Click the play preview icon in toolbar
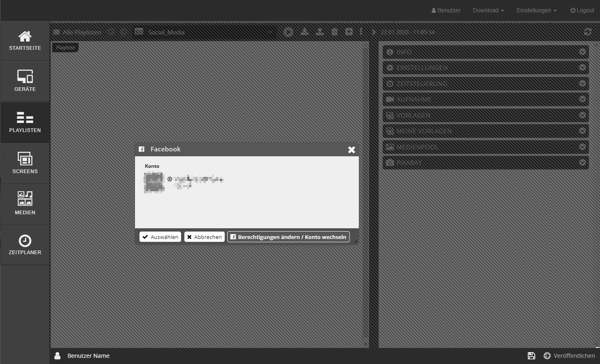The height and width of the screenshot is (364, 600). (288, 32)
